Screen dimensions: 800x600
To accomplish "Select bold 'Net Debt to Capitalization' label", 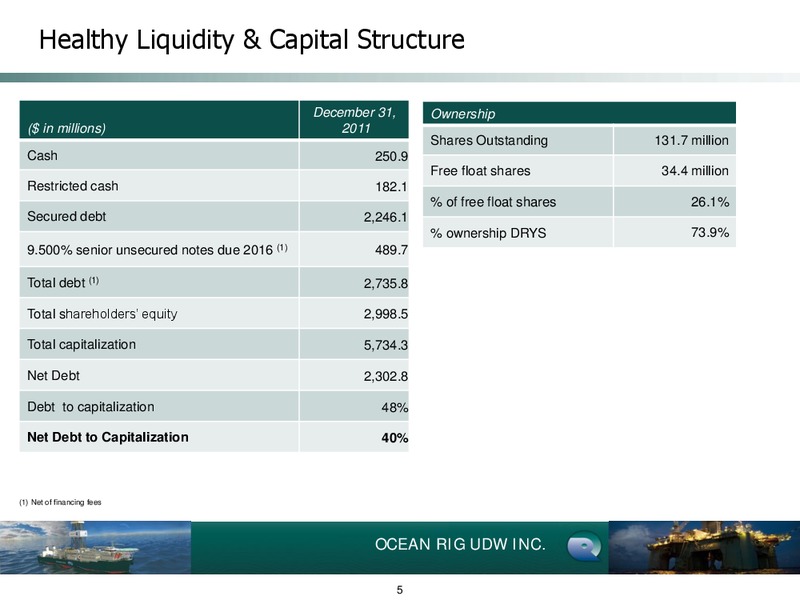I will click(x=108, y=437).
